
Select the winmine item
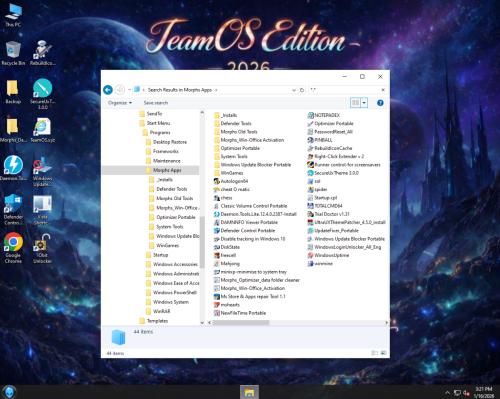pos(320,264)
